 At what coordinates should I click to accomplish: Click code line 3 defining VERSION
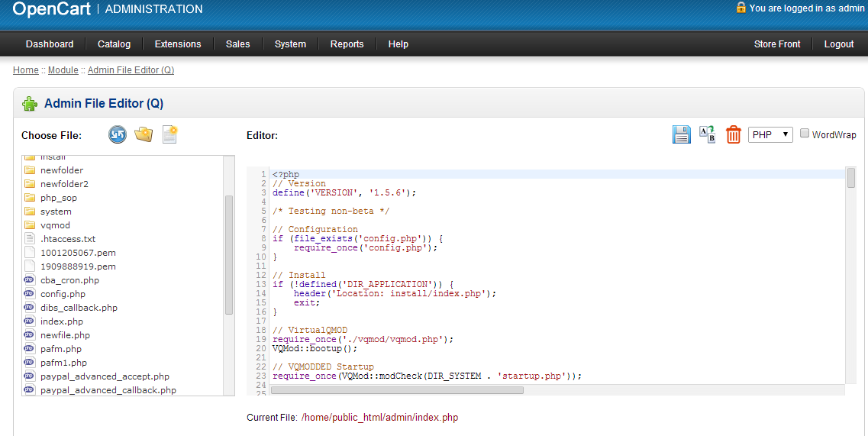[344, 192]
